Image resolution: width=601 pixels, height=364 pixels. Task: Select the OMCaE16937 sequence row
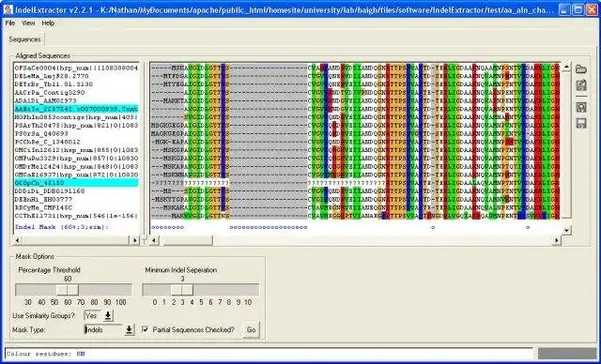click(x=76, y=174)
